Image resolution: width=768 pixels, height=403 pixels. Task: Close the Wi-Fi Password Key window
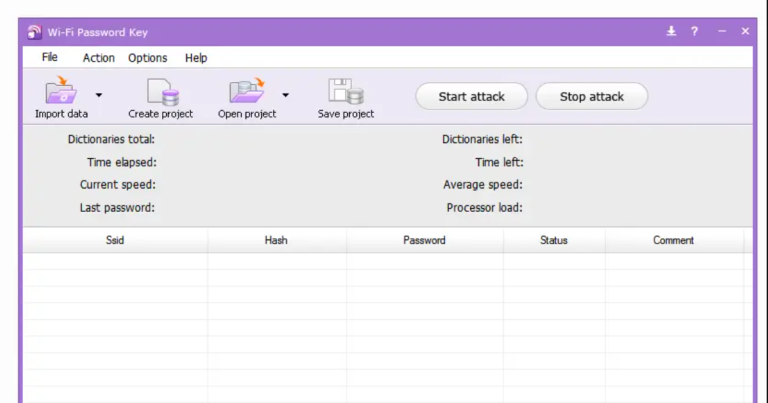[745, 31]
